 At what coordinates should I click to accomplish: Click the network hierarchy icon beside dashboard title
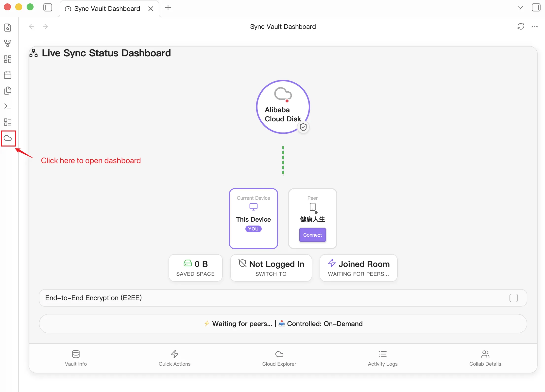(34, 53)
